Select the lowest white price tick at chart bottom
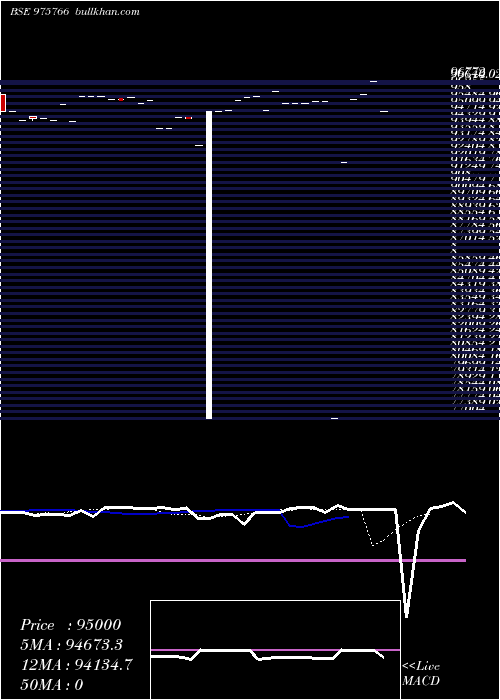500x700 pixels. click(334, 418)
